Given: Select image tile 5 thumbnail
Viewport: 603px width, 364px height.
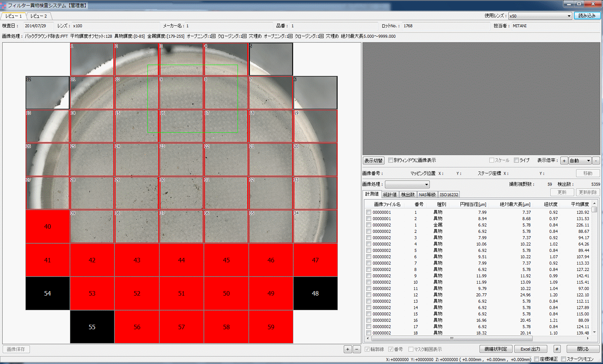Looking at the screenshot, I should (271, 59).
